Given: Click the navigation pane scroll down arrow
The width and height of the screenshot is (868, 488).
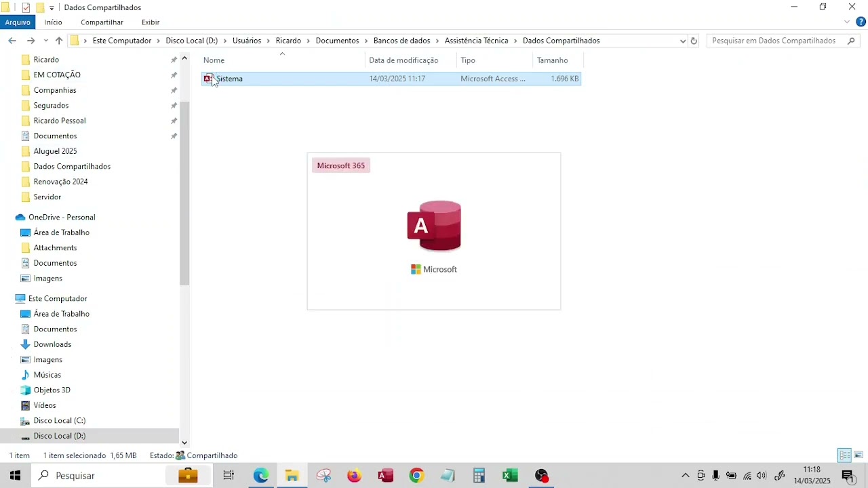Looking at the screenshot, I should pos(184,442).
